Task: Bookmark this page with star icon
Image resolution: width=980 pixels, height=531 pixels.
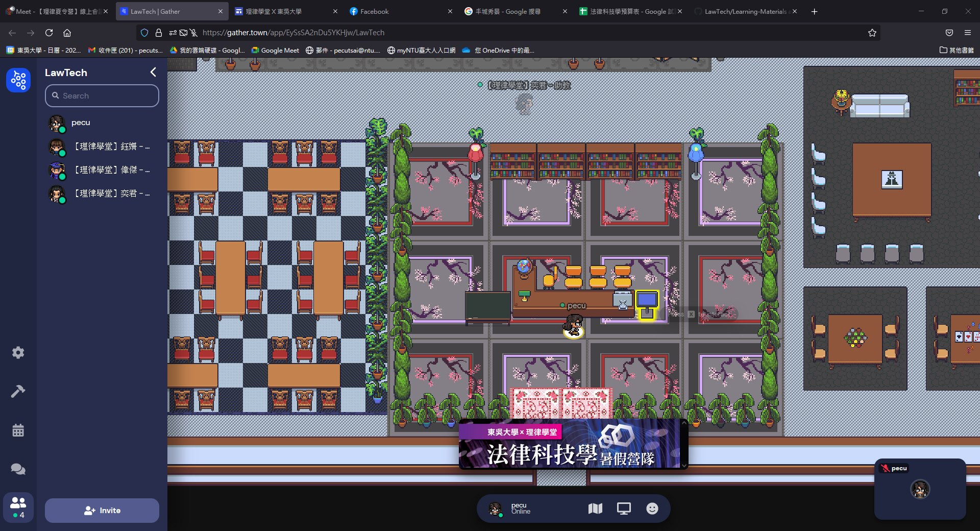Action: (x=872, y=33)
